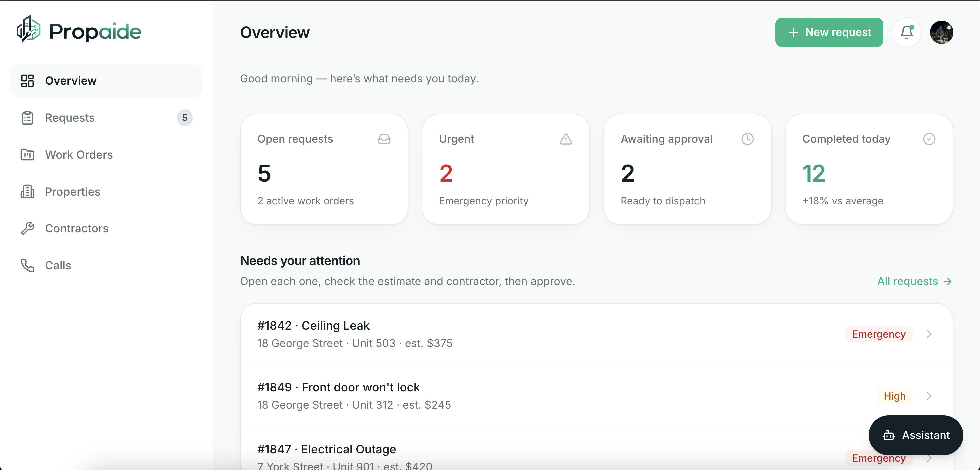
Task: Click the Propaide logo icon
Action: pyautogui.click(x=28, y=29)
